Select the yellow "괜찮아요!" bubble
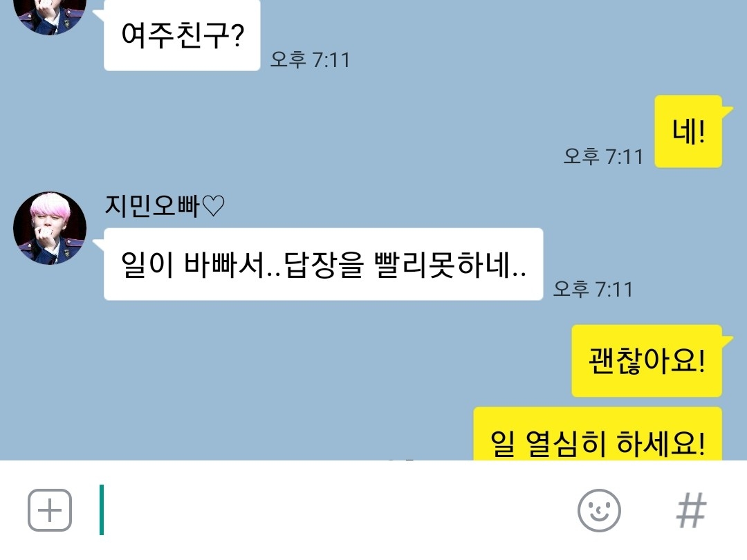The image size is (747, 560). click(647, 361)
